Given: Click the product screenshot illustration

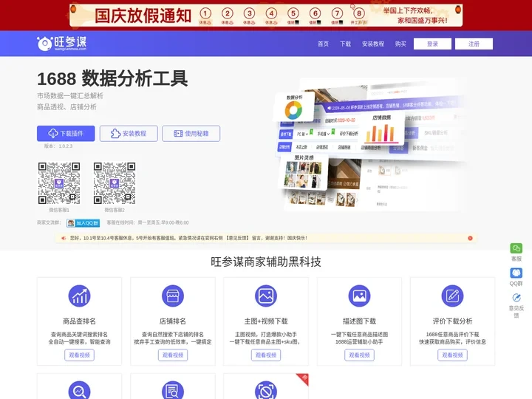Looking at the screenshot, I should click(370, 145).
